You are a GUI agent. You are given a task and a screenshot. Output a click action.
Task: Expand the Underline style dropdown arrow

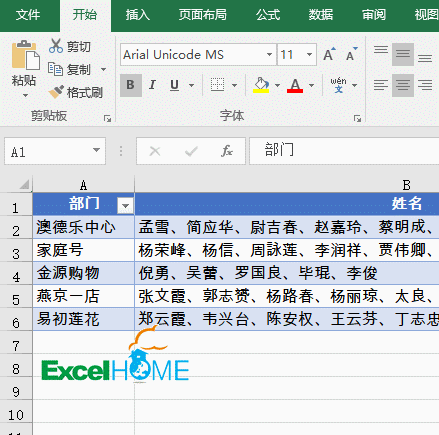191,86
